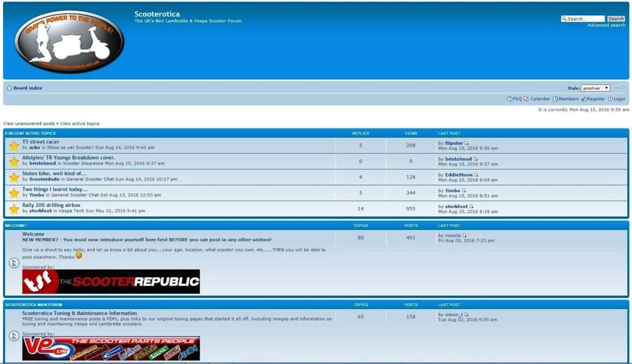
Task: Open the Welcome forum link
Action: point(33,234)
